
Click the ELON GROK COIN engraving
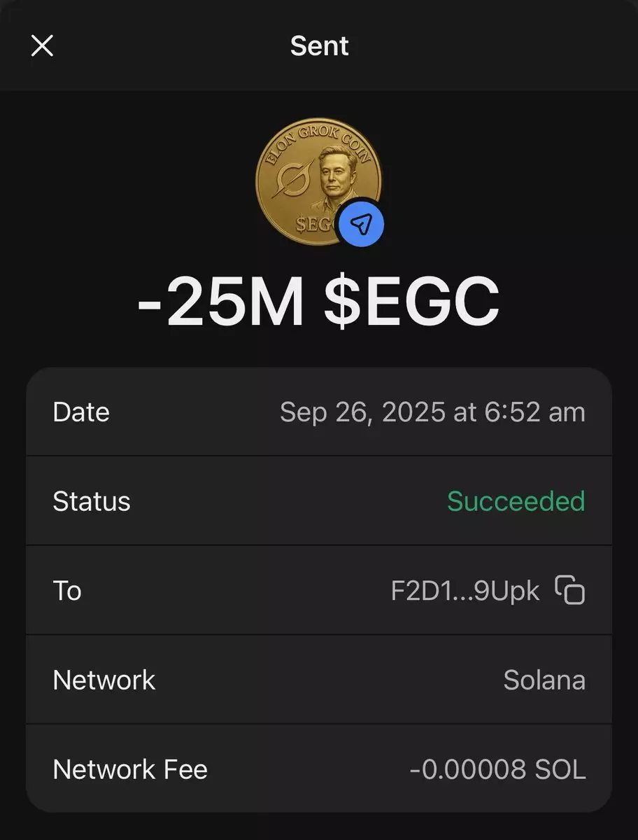[x=318, y=138]
